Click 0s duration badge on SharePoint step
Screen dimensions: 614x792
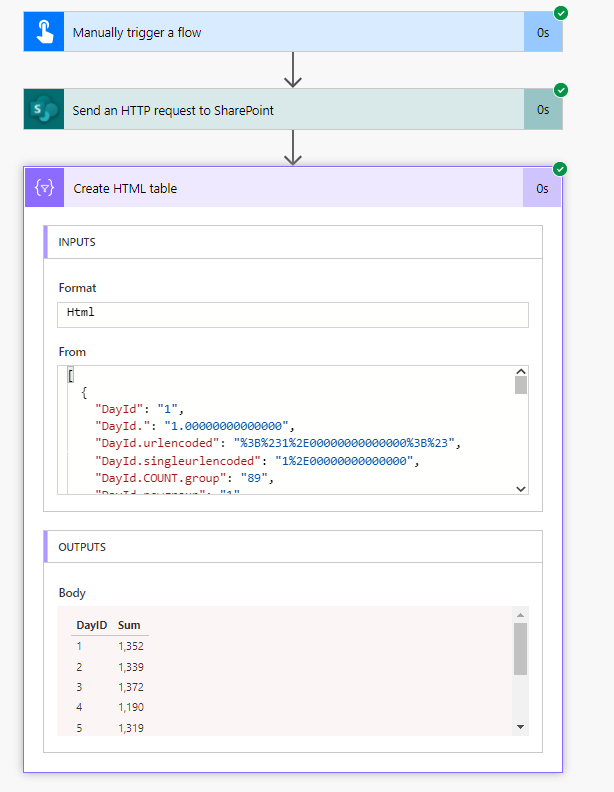543,110
